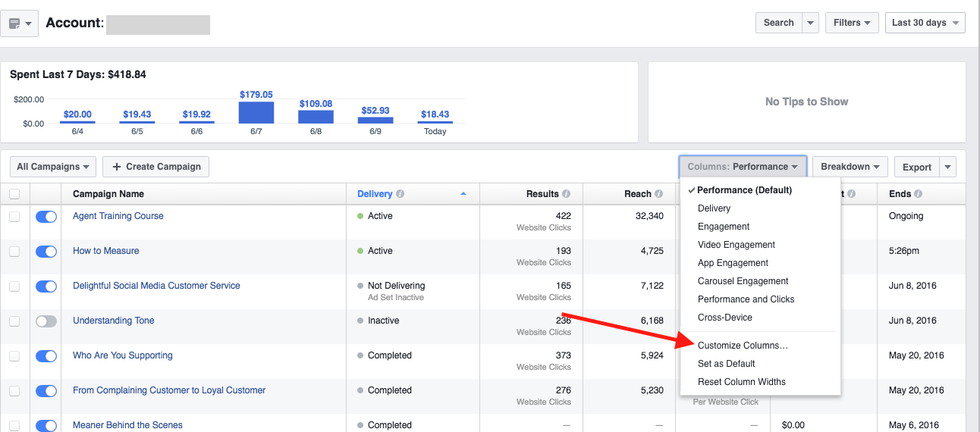Click the sort arrow in Delivery column
980x432 pixels.
pyautogui.click(x=463, y=194)
